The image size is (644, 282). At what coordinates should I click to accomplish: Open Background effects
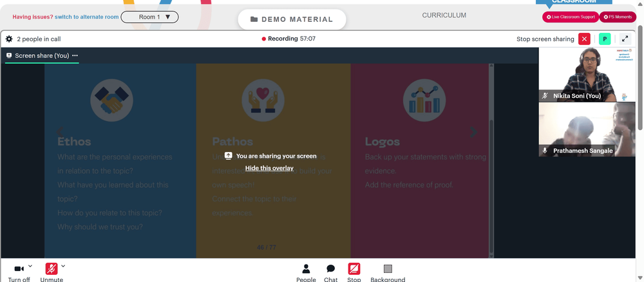(388, 273)
